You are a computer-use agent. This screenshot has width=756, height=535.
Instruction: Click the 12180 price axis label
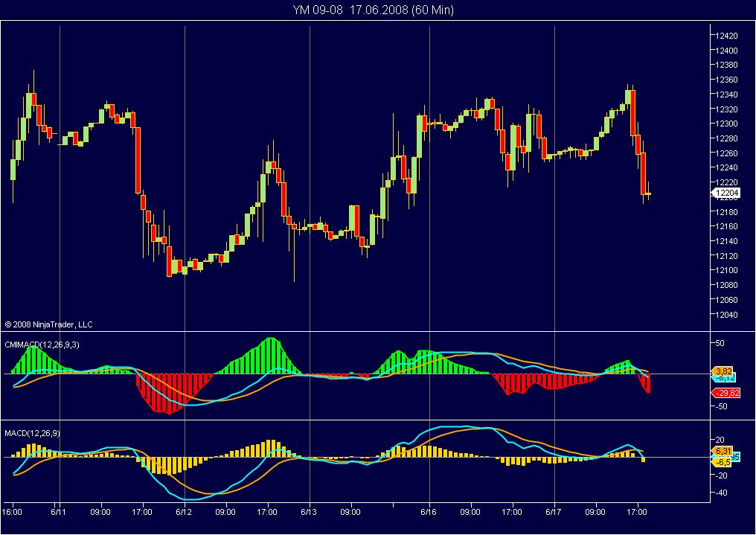(x=726, y=211)
